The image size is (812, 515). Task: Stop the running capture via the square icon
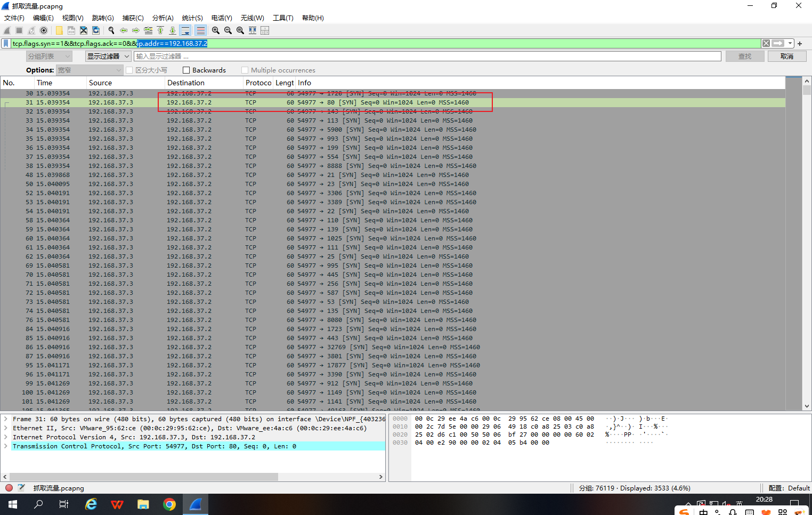[x=19, y=30]
